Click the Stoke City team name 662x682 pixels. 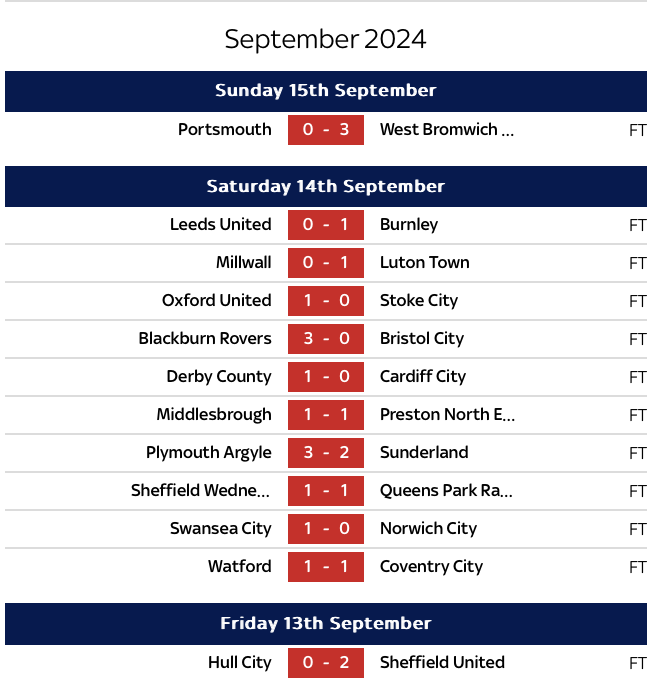click(419, 301)
